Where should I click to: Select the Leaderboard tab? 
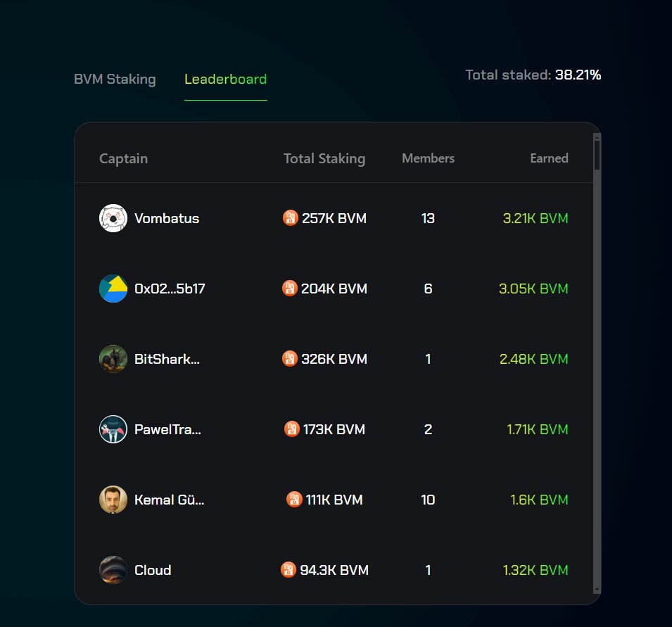(x=225, y=80)
